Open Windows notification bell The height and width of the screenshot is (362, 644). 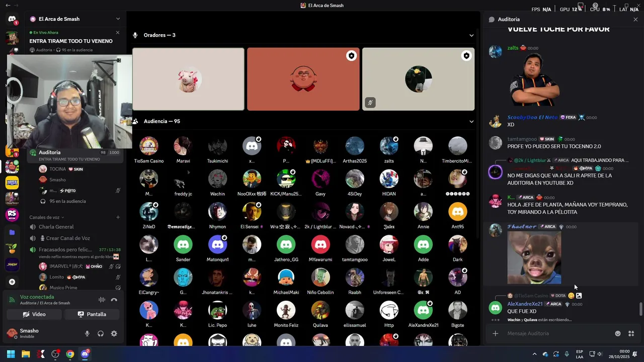pos(635,354)
